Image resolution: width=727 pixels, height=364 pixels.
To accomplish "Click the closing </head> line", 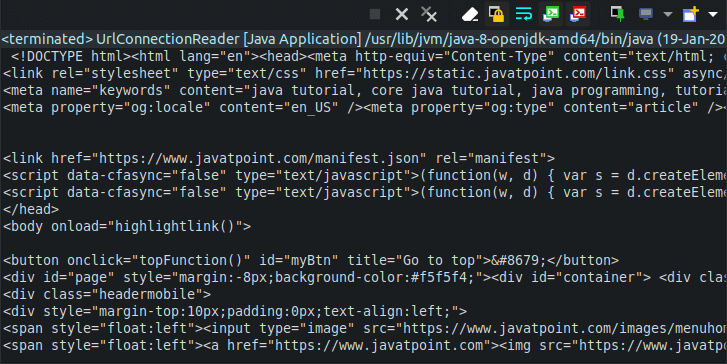I will (x=31, y=210).
